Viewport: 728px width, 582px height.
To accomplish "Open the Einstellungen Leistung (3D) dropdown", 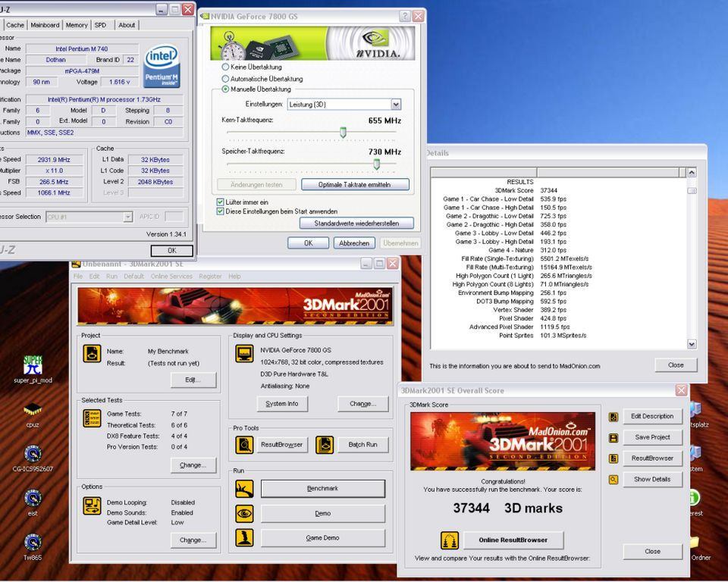I will pyautogui.click(x=344, y=104).
